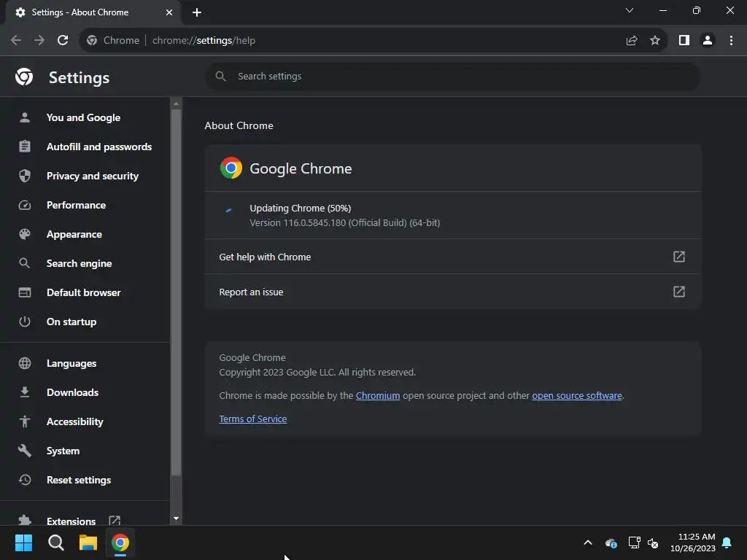Open Default browser settings
Screen dimensions: 747x560
83,292
